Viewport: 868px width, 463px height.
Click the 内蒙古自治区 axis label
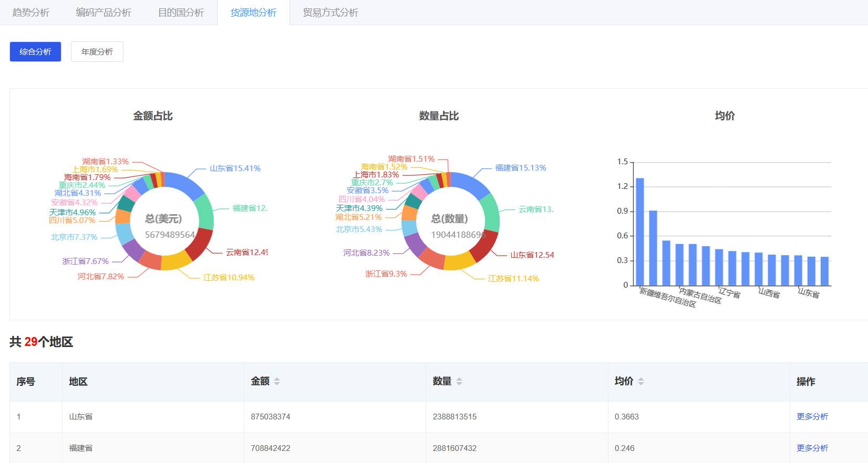[700, 295]
